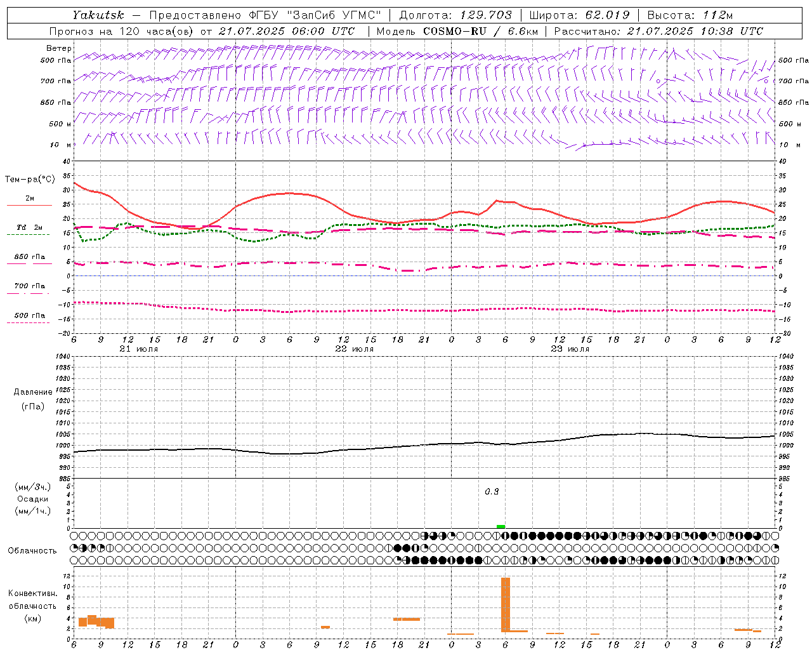
Task: Click the 700 гПа temperature legend entry
Action: pos(29,287)
